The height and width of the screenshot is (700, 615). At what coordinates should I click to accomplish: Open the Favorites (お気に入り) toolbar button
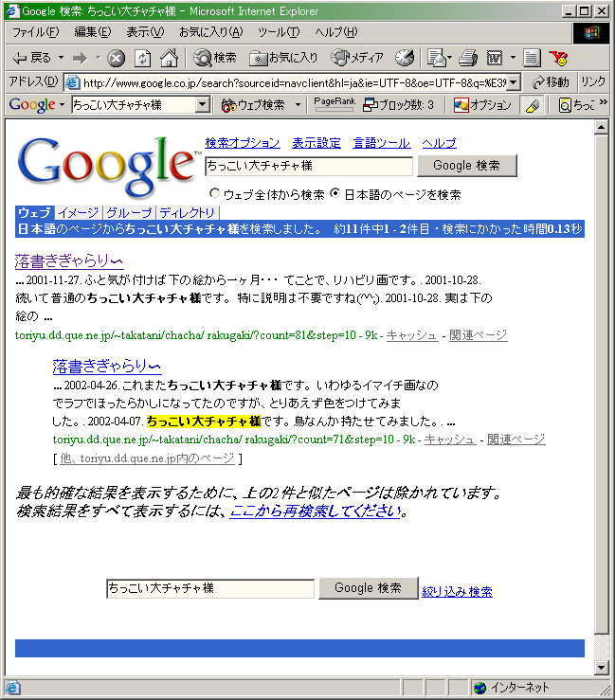pyautogui.click(x=283, y=58)
